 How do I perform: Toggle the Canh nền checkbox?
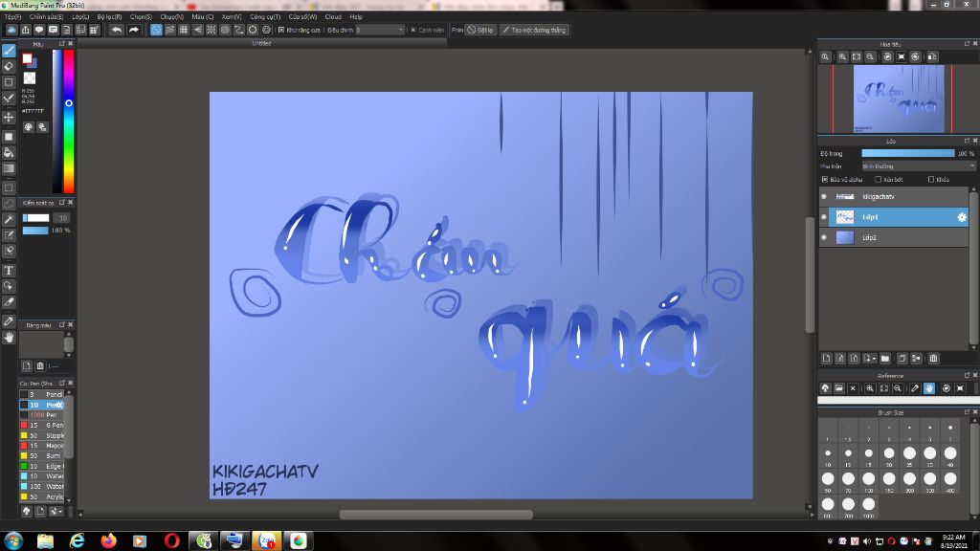point(413,30)
